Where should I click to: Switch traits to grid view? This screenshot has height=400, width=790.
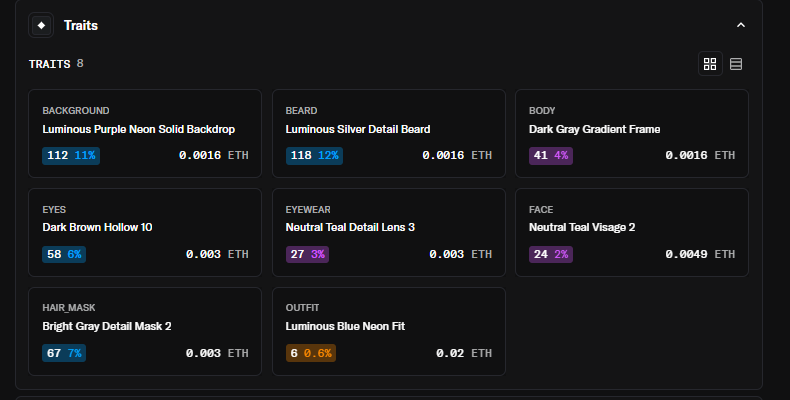(x=710, y=64)
